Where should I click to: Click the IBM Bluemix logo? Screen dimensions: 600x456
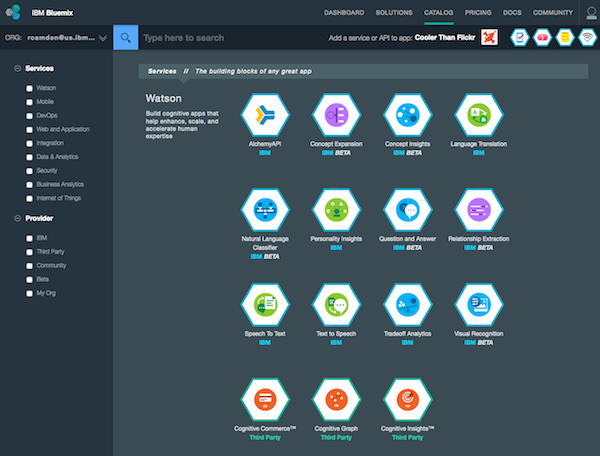(x=13, y=12)
